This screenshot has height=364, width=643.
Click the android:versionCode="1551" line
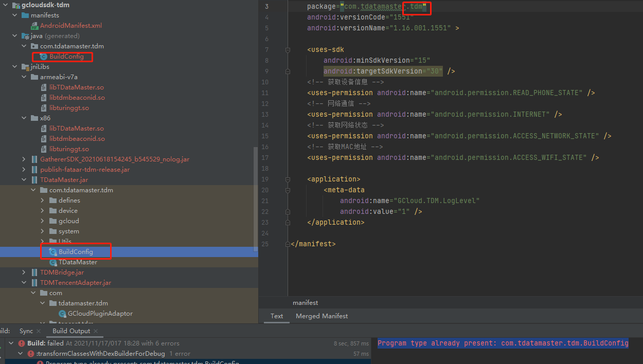point(360,17)
